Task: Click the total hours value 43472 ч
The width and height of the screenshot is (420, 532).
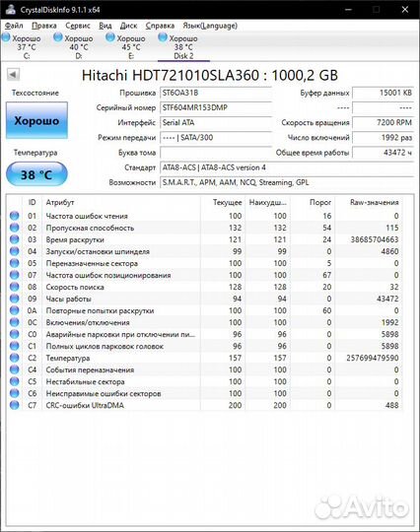Action: [383, 153]
